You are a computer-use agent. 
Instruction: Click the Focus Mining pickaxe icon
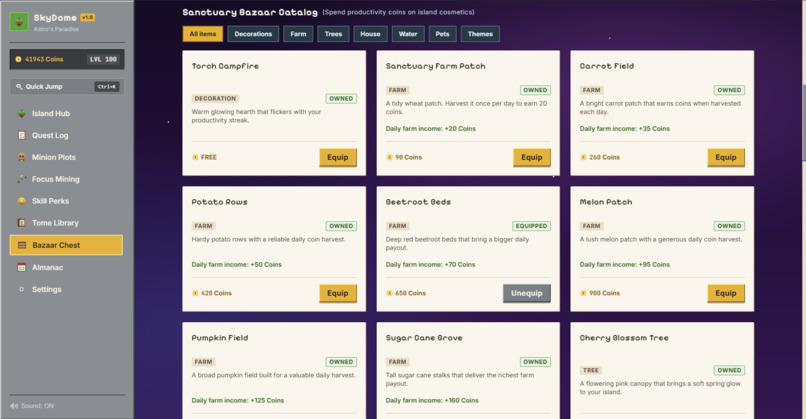(x=22, y=179)
